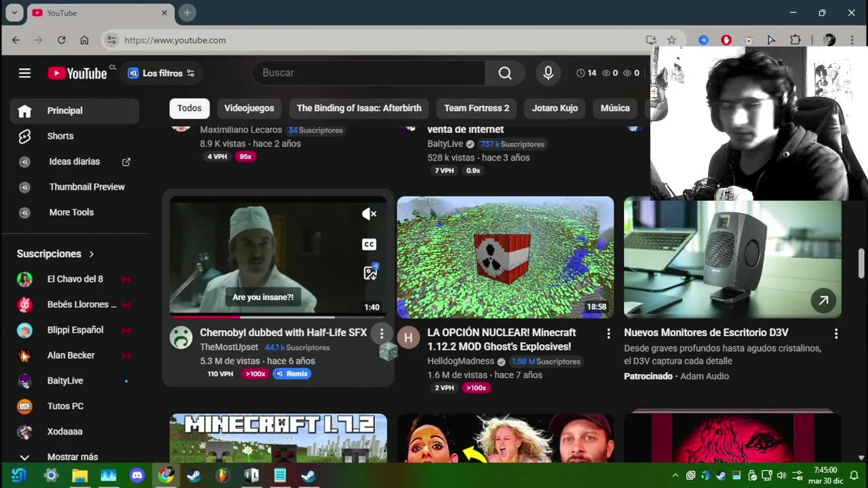
Task: Open BaityLive channel name in feed
Action: pyautogui.click(x=445, y=144)
